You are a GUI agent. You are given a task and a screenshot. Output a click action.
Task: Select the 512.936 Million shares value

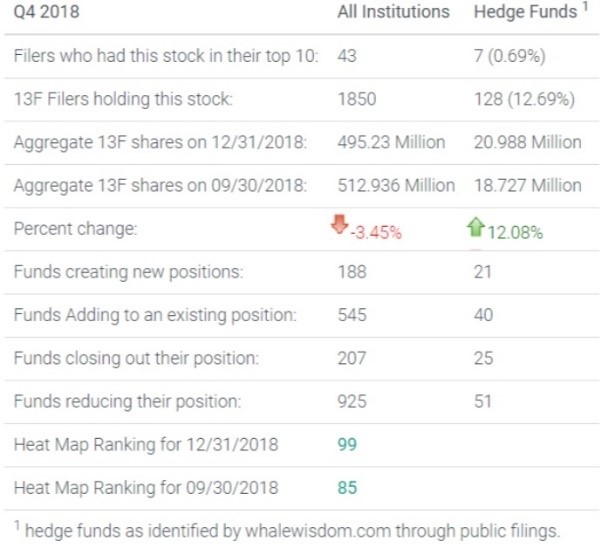pyautogui.click(x=397, y=185)
